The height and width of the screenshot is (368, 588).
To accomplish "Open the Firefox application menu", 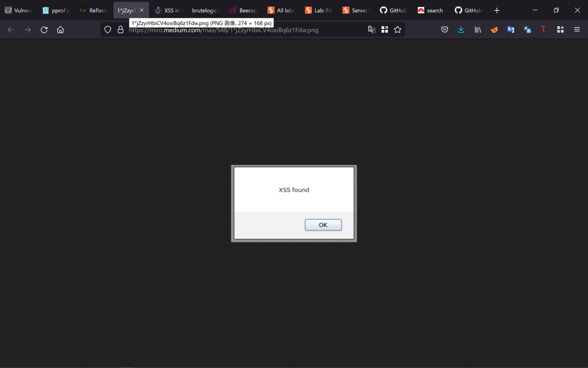I will click(x=577, y=29).
